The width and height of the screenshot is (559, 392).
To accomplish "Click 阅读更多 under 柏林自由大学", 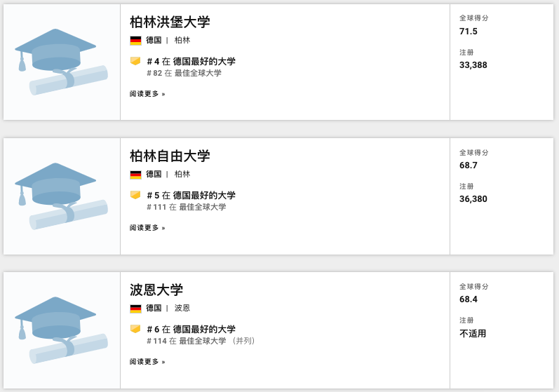I will click(x=147, y=228).
